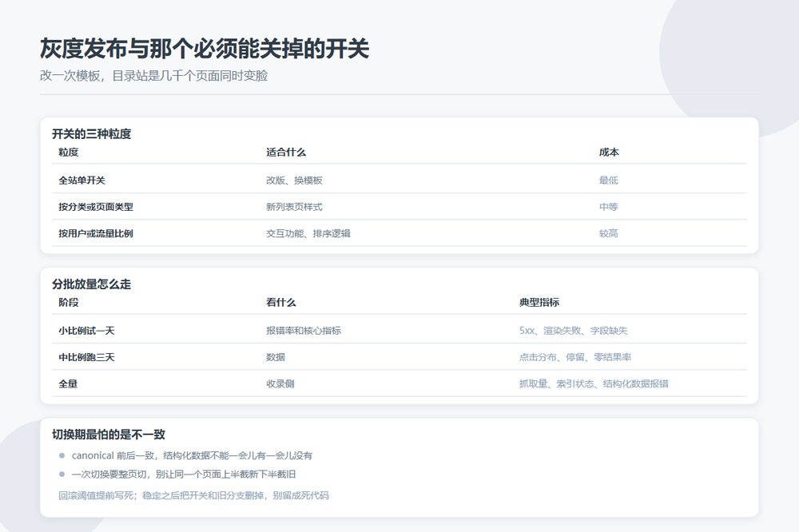Click the column header 典型指标
The width and height of the screenshot is (799, 532).
click(539, 302)
